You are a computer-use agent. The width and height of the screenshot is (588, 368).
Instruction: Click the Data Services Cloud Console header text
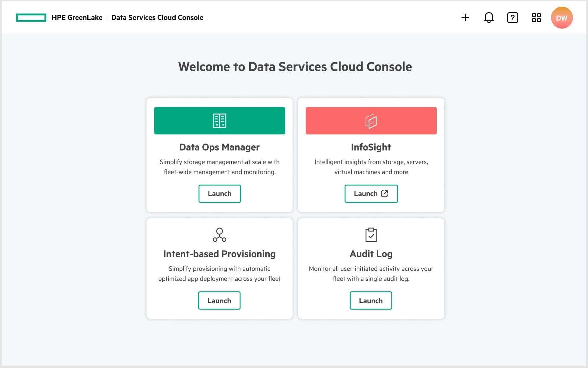pos(157,17)
